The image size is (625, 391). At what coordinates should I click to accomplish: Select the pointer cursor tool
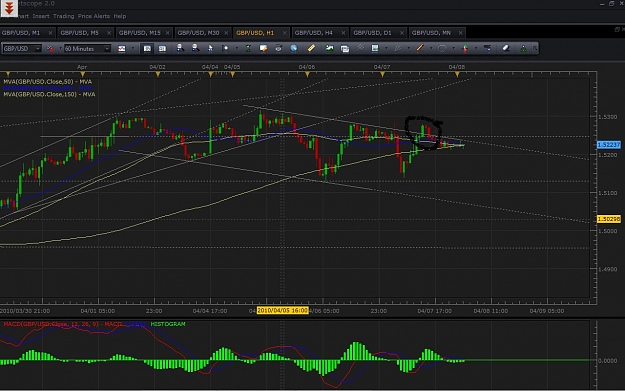coord(210,49)
